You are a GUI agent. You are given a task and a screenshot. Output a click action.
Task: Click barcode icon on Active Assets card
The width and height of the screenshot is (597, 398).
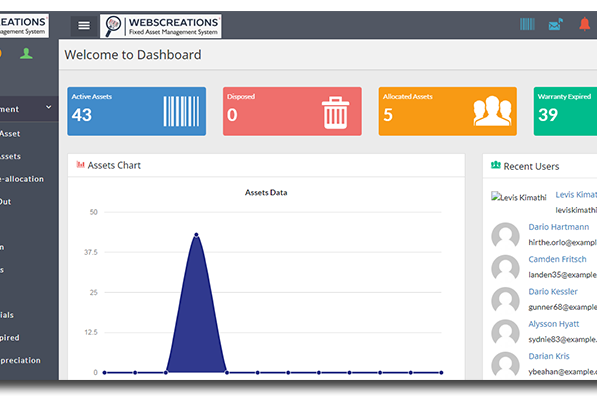pyautogui.click(x=181, y=111)
